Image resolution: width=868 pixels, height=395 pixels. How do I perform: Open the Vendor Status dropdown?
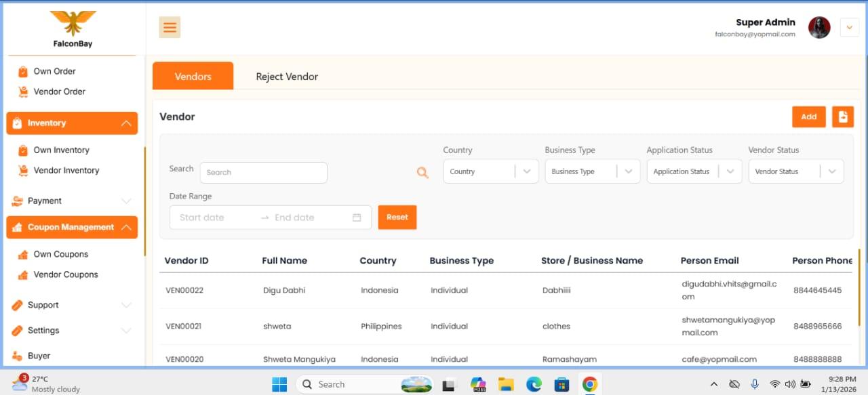click(x=796, y=171)
